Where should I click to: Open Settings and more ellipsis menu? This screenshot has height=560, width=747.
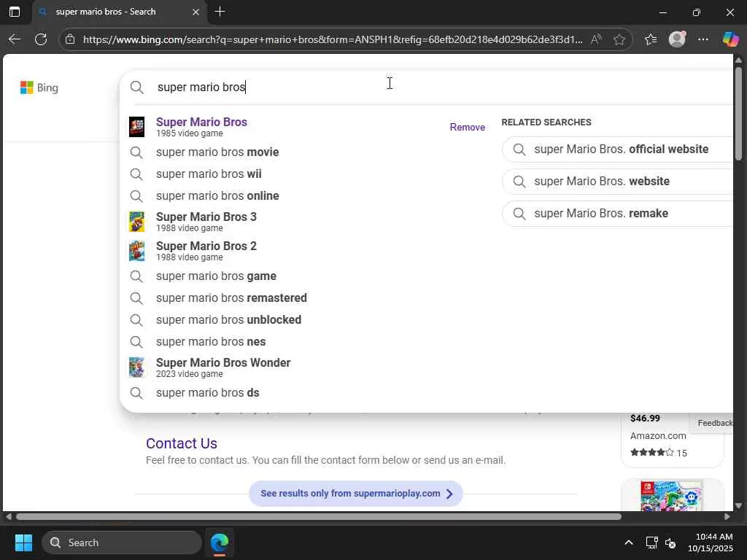[x=703, y=39]
